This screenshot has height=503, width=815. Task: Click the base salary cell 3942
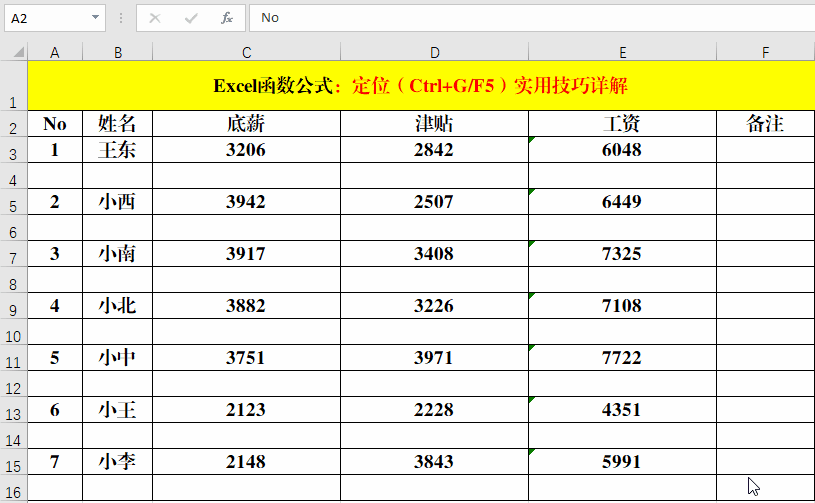(246, 202)
